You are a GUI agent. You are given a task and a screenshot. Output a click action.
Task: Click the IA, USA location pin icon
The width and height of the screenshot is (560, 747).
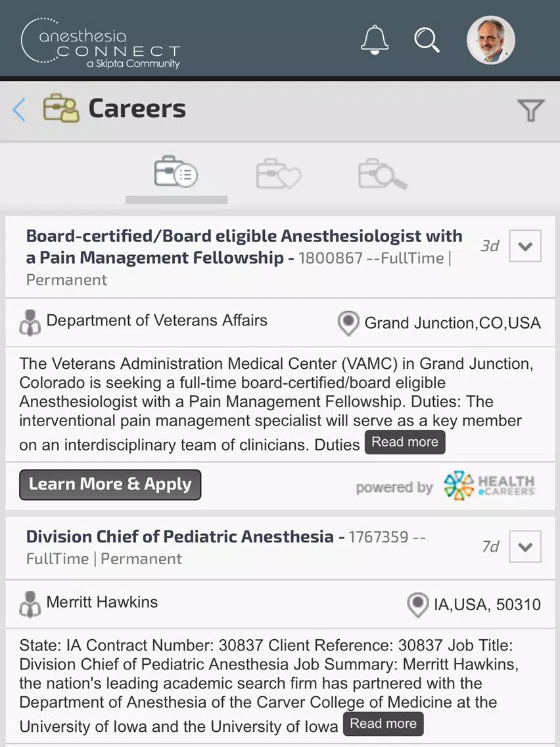coord(417,605)
